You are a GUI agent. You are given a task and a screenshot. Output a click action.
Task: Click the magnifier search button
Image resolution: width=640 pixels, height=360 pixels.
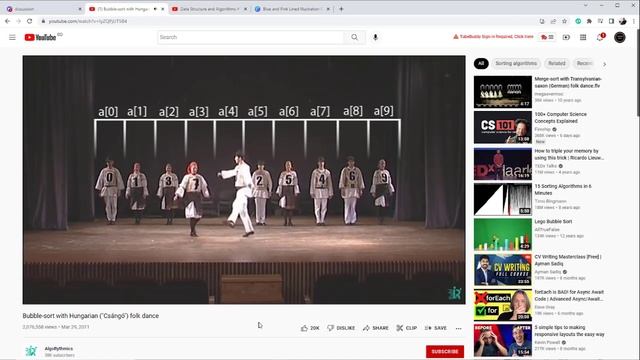coord(354,37)
